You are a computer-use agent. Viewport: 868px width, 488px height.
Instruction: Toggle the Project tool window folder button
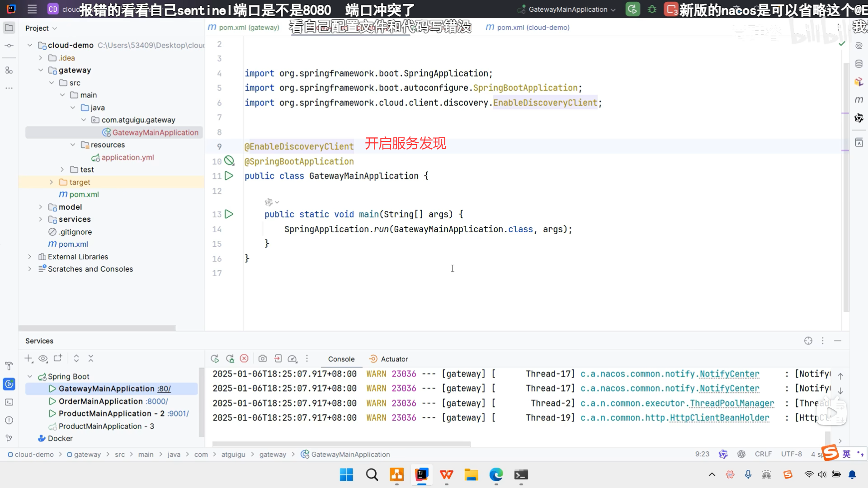pyautogui.click(x=9, y=28)
